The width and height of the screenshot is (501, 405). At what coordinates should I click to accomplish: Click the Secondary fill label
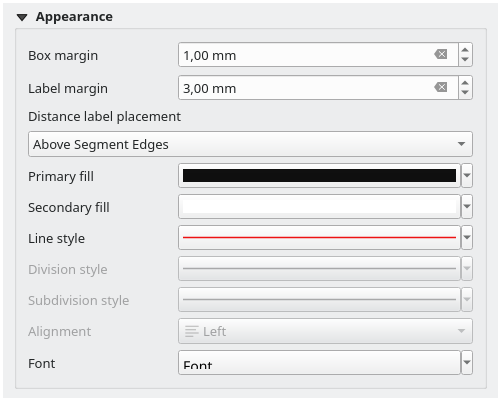pyautogui.click(x=69, y=208)
